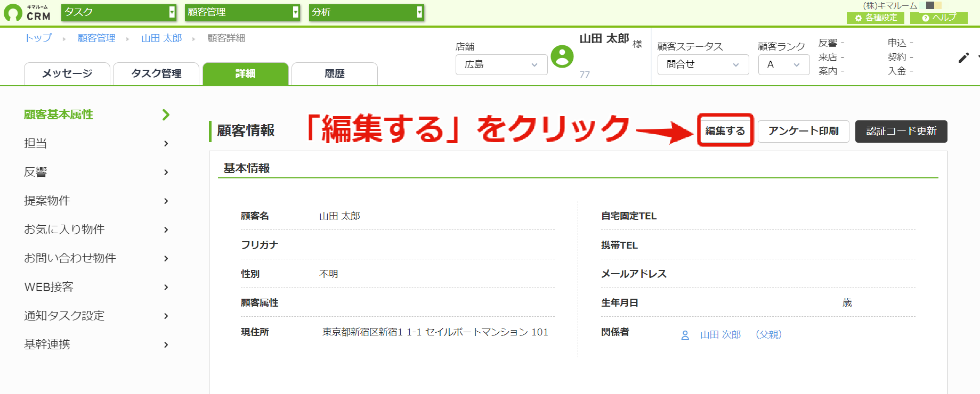Open the ヘルプ help button

pos(939,18)
